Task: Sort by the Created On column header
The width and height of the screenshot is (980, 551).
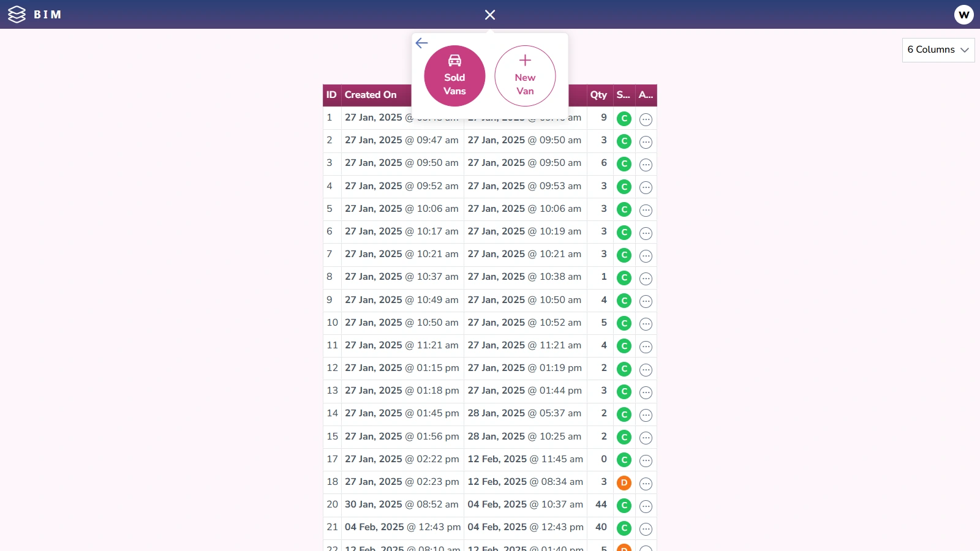Action: coord(371,95)
